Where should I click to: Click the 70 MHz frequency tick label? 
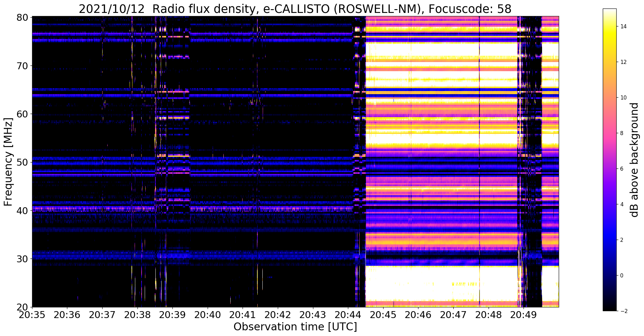pyautogui.click(x=22, y=66)
